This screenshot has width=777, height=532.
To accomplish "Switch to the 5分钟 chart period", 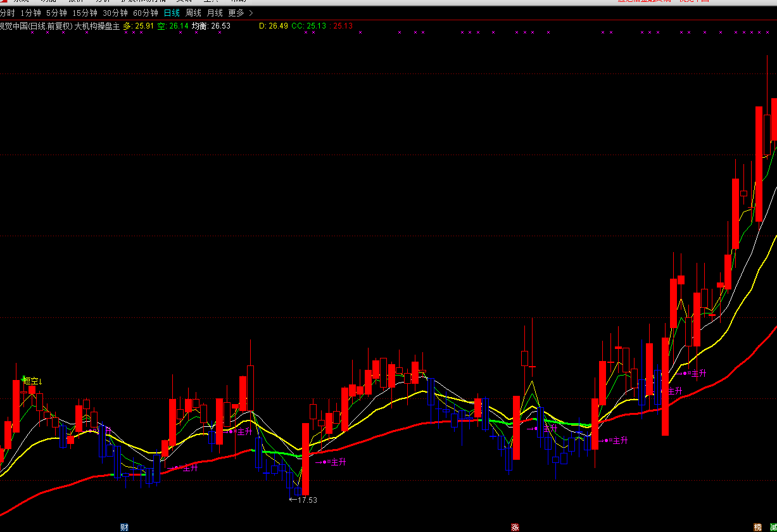I will 56,13.
